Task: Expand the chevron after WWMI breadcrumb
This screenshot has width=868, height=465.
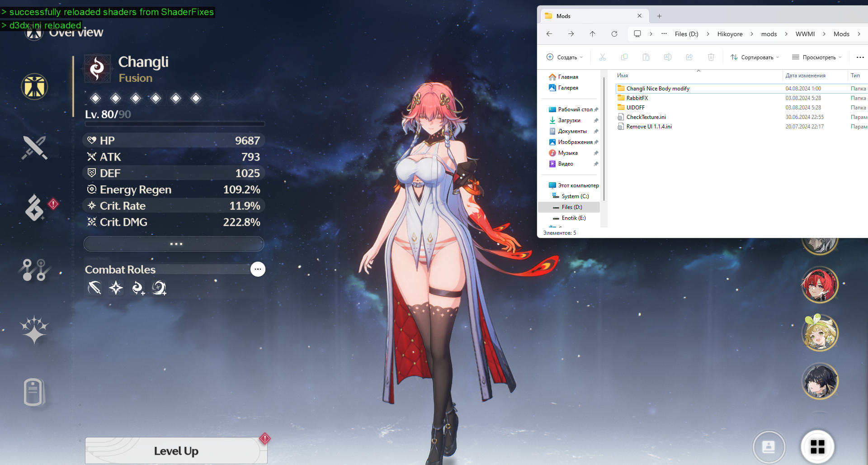Action: tap(824, 34)
